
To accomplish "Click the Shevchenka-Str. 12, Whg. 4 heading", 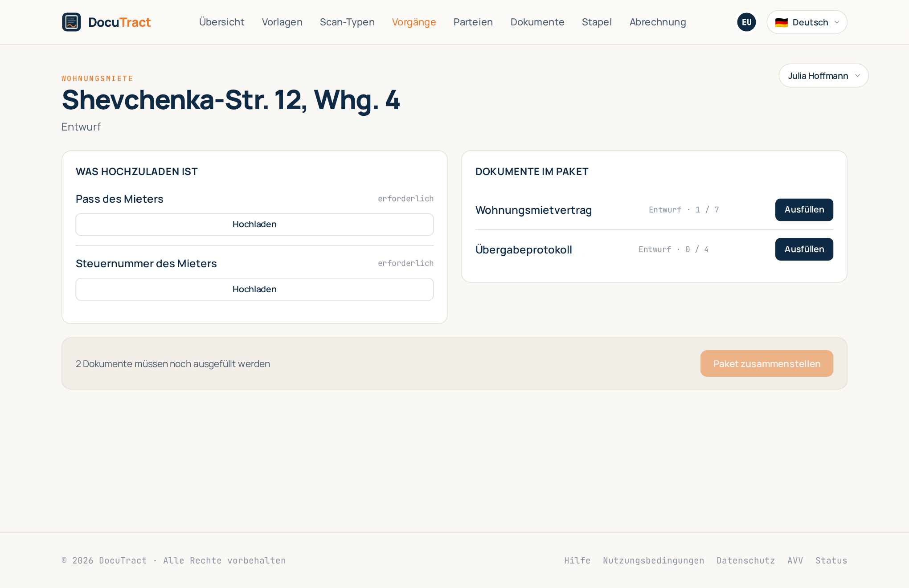I will pos(231,100).
